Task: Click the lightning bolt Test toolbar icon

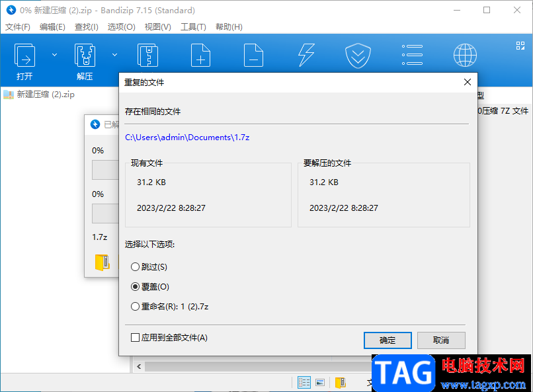Action: [x=306, y=55]
